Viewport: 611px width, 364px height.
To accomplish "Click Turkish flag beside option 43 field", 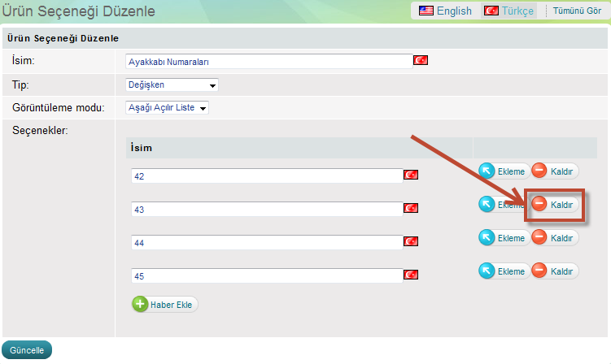I will pos(411,209).
